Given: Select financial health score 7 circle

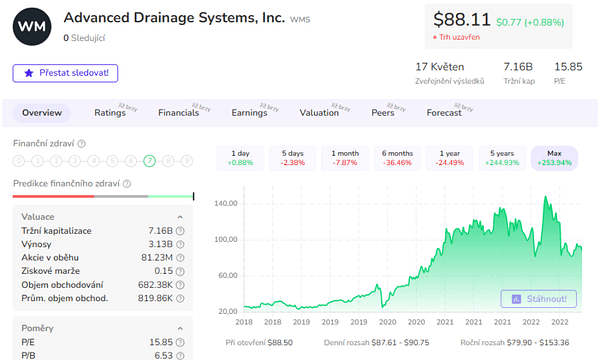Looking at the screenshot, I should (150, 161).
